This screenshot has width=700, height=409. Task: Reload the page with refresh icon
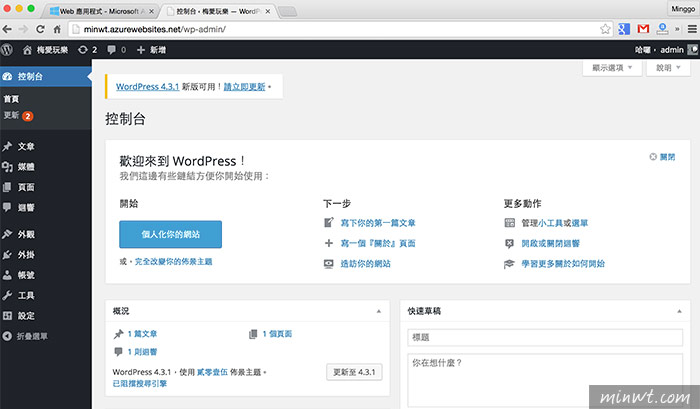(x=40, y=29)
